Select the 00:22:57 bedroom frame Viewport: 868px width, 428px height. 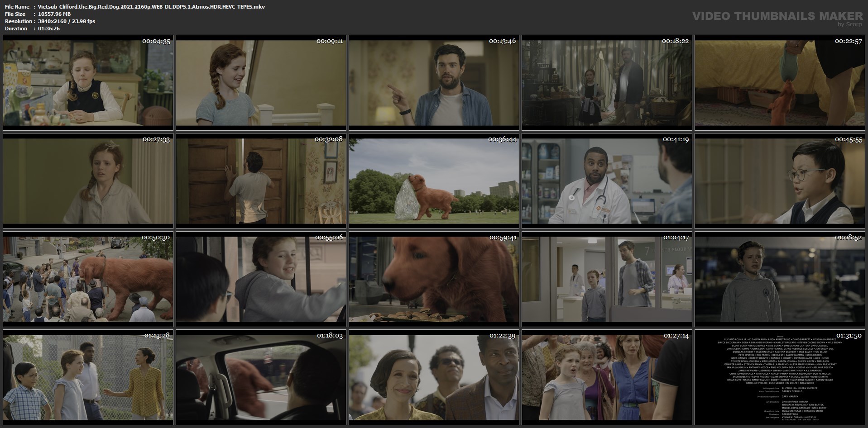(780, 83)
